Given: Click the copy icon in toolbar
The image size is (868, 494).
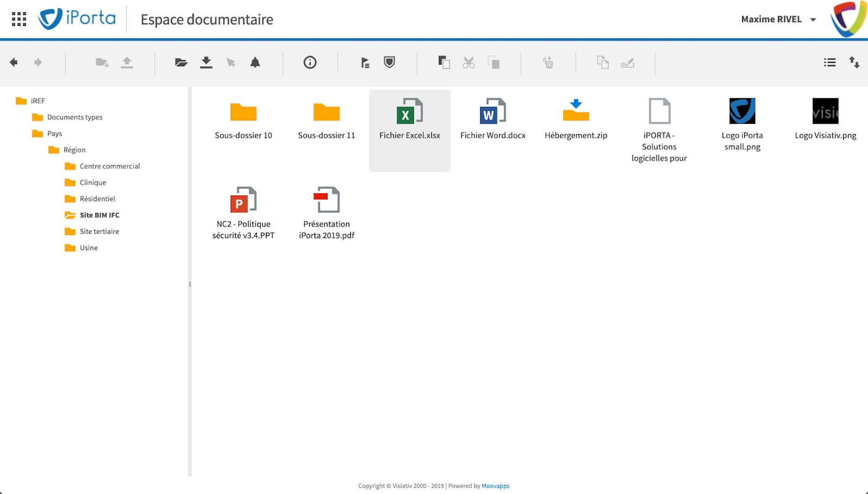Looking at the screenshot, I should 444,62.
